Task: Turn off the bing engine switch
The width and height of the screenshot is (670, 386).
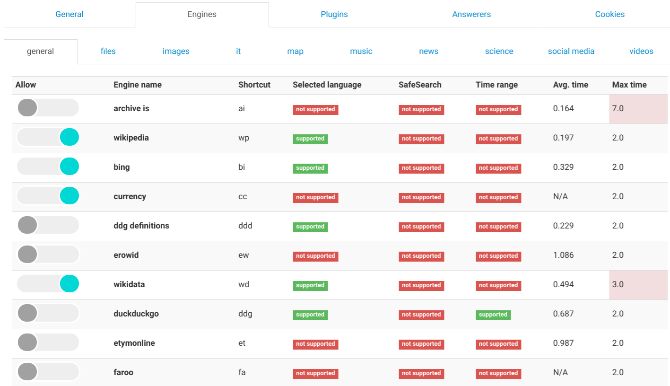Action: pyautogui.click(x=48, y=166)
